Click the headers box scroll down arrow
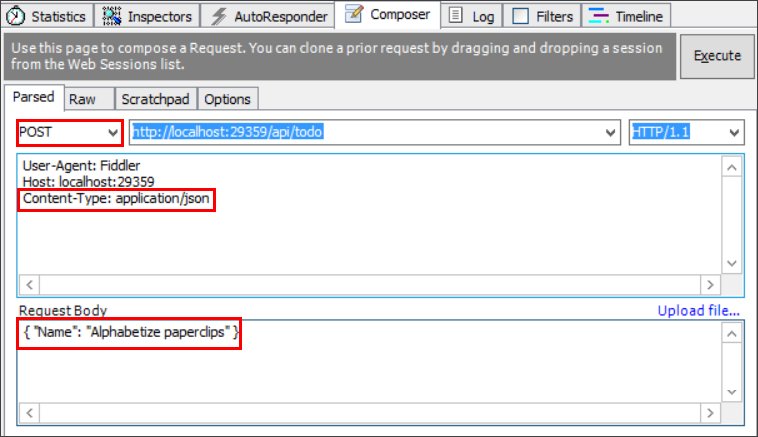 732,263
